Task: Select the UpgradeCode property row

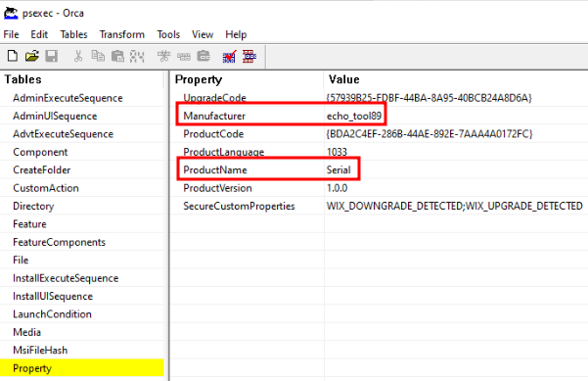Action: (x=380, y=98)
